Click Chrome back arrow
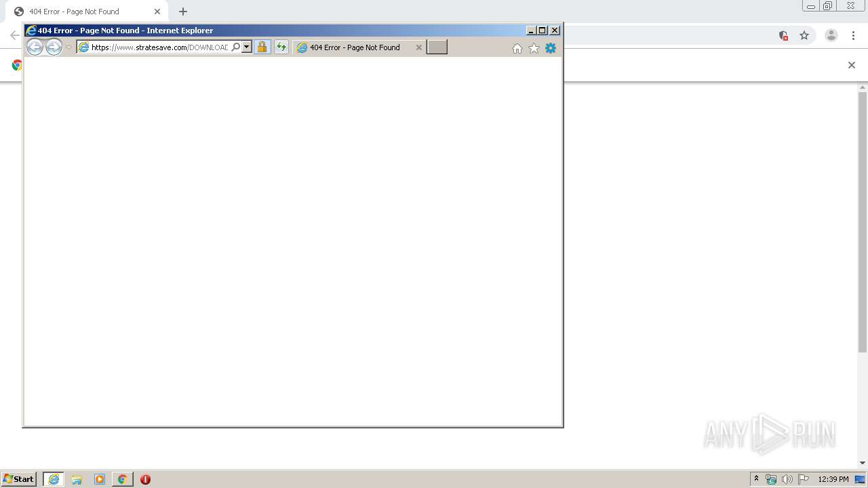 pyautogui.click(x=14, y=35)
